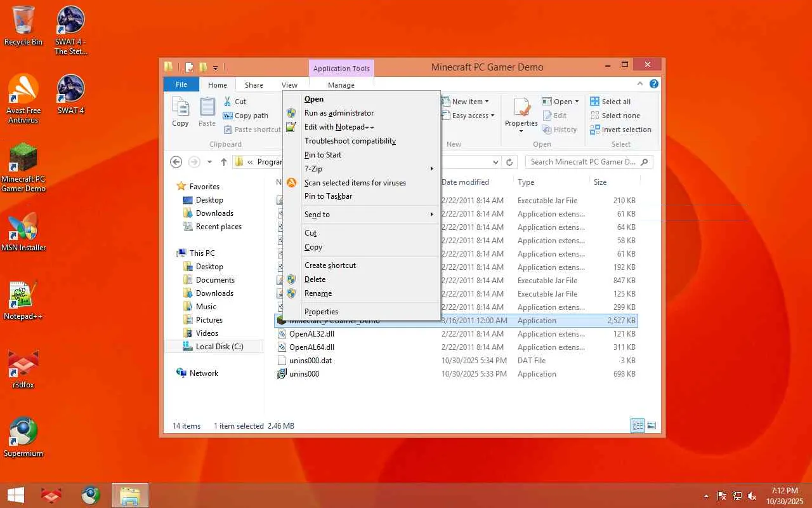Switch to Large icons view layout
This screenshot has width=812, height=508.
652,425
